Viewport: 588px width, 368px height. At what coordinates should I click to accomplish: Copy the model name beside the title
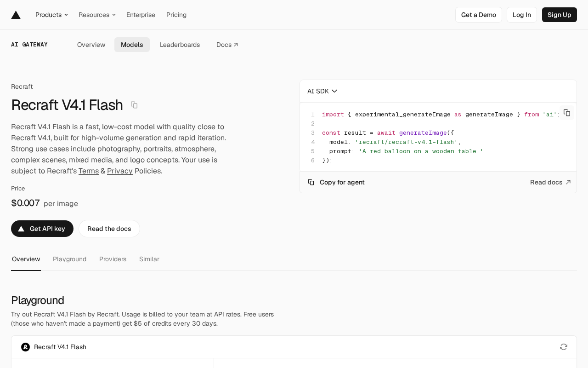(x=134, y=105)
